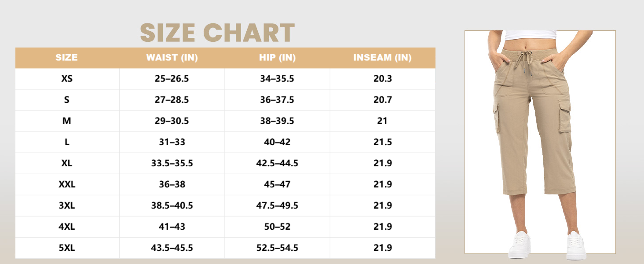The width and height of the screenshot is (644, 264).
Task: Click the SIZE CHART title
Action: (x=217, y=33)
